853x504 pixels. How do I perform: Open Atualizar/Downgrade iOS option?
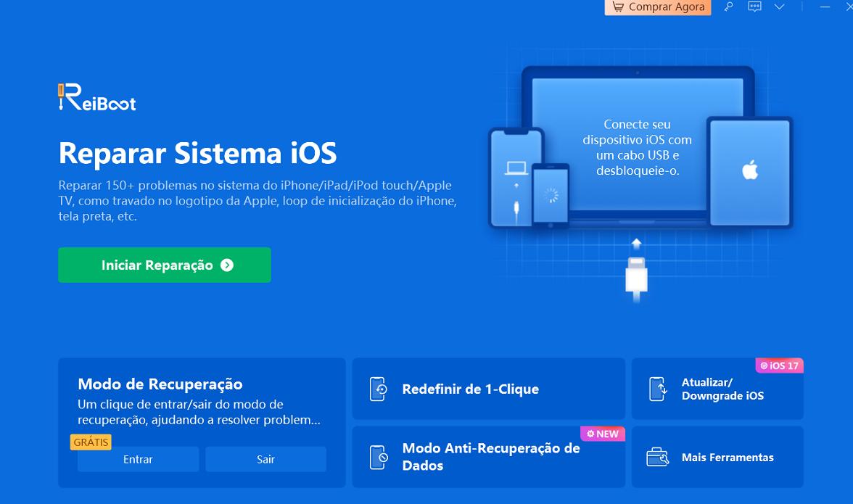pos(717,389)
